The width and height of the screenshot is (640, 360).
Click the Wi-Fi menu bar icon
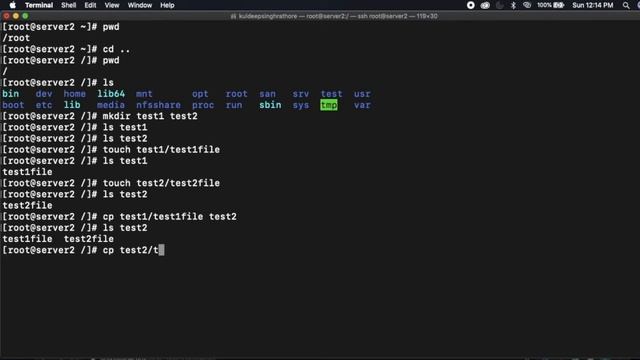pos(527,5)
